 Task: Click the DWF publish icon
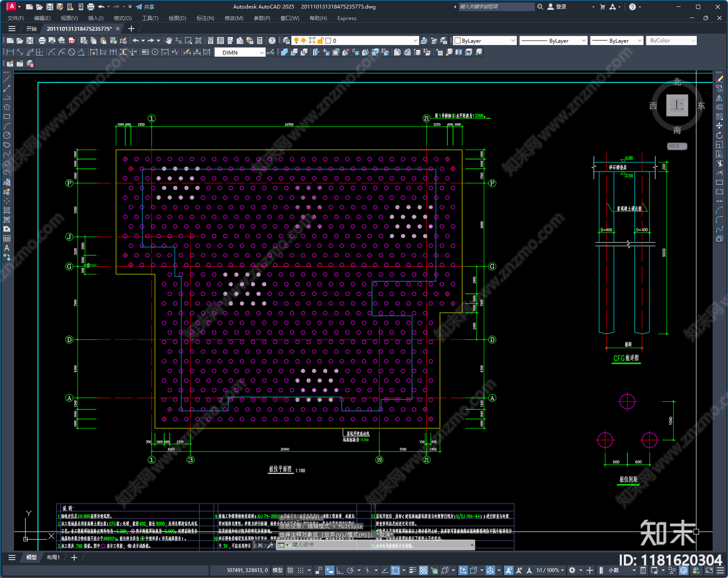pyautogui.click(x=71, y=41)
